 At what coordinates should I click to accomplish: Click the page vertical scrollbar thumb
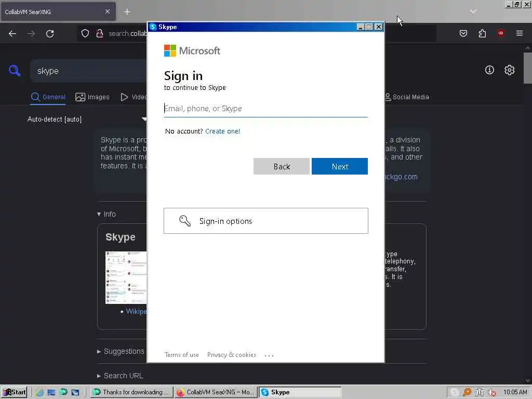tap(528, 68)
